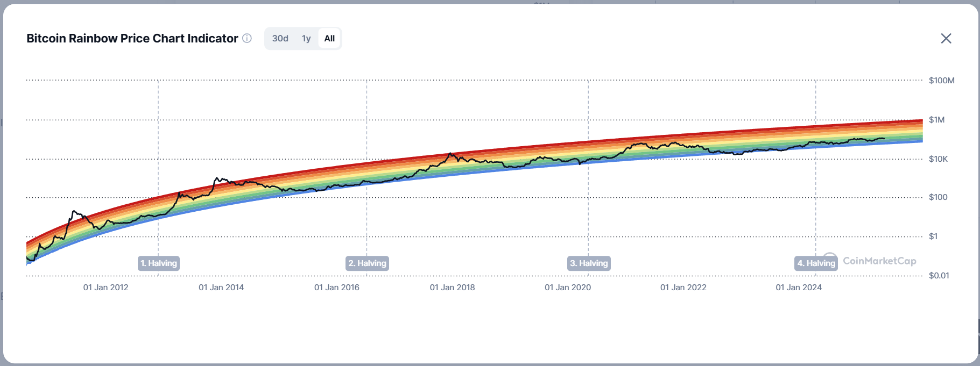Click the $1 y-axis label
Viewport: 980px width, 366px height.
(933, 236)
